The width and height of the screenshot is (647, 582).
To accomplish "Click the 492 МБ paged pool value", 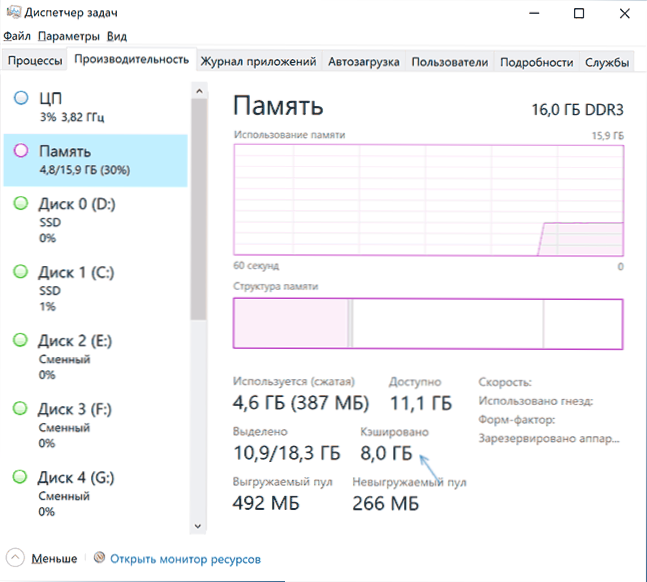I will tap(266, 503).
